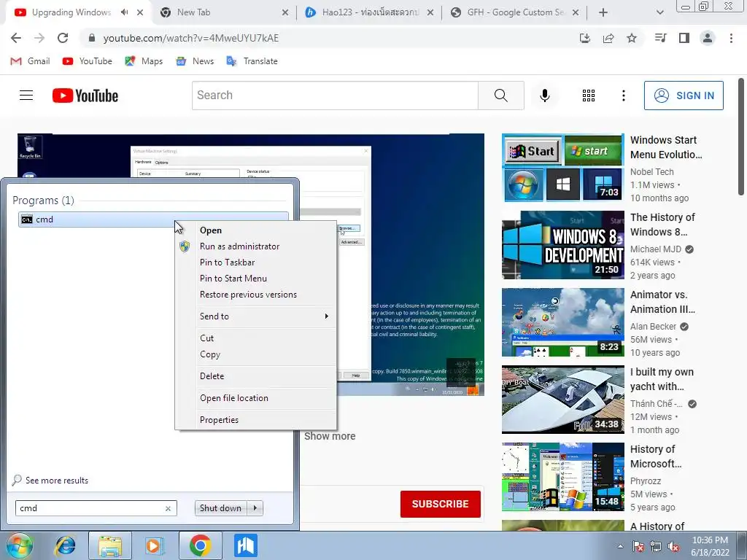Image resolution: width=747 pixels, height=560 pixels.
Task: Open Windows Explorer from the taskbar
Action: tap(109, 545)
